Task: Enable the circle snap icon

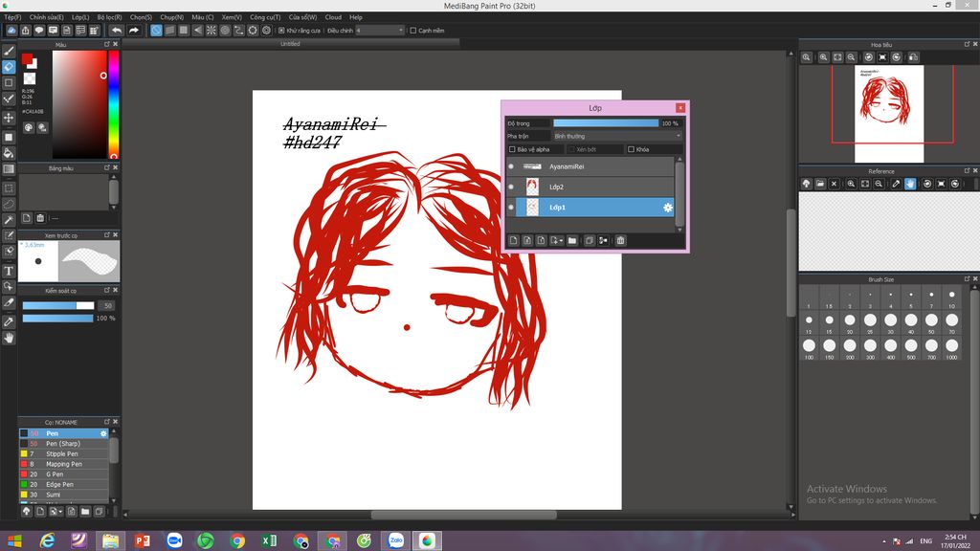Action: pyautogui.click(x=225, y=30)
